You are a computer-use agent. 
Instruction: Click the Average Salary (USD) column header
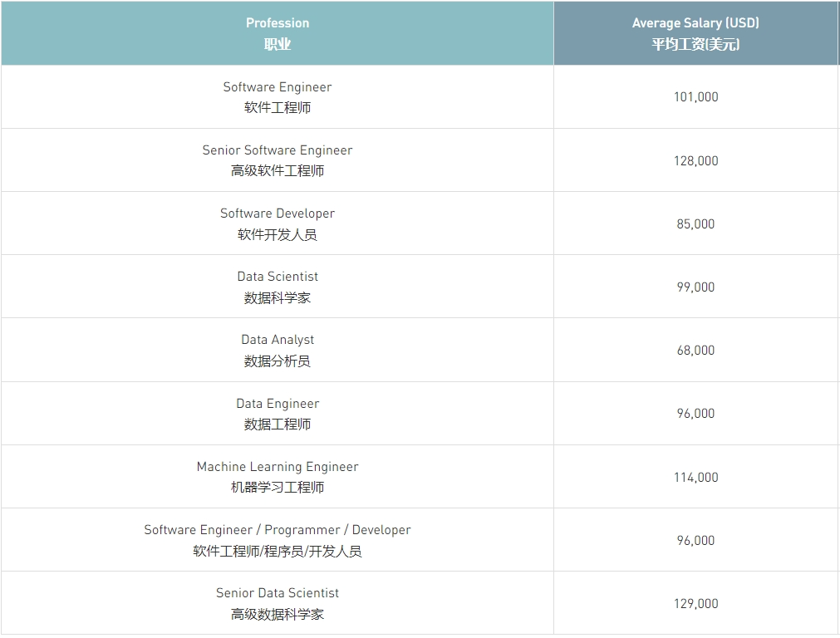(x=695, y=33)
